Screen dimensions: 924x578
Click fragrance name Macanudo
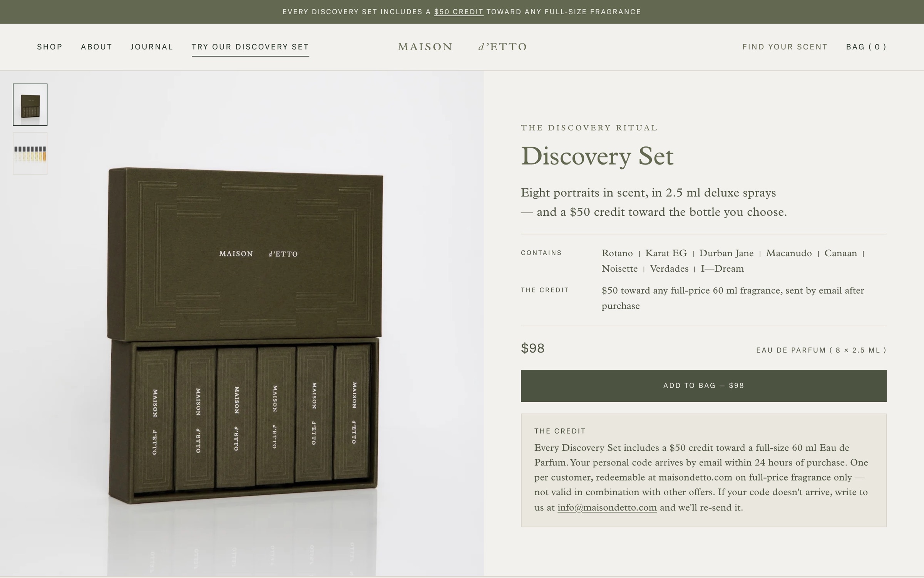point(789,253)
